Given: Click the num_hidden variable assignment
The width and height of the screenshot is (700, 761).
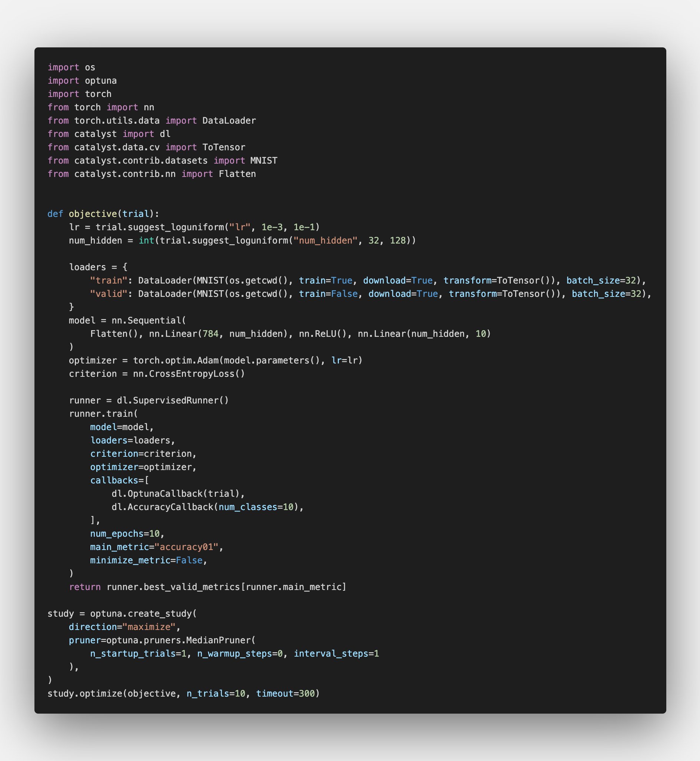Looking at the screenshot, I should 96,240.
